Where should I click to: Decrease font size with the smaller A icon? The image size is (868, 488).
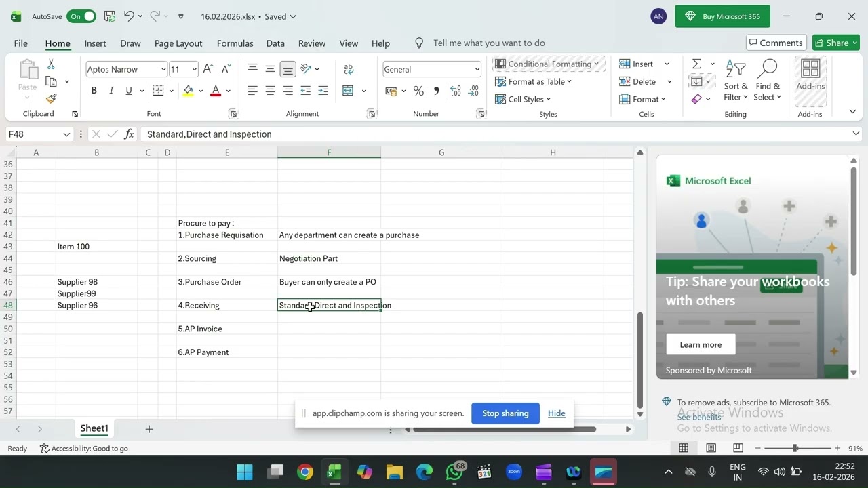pos(226,69)
